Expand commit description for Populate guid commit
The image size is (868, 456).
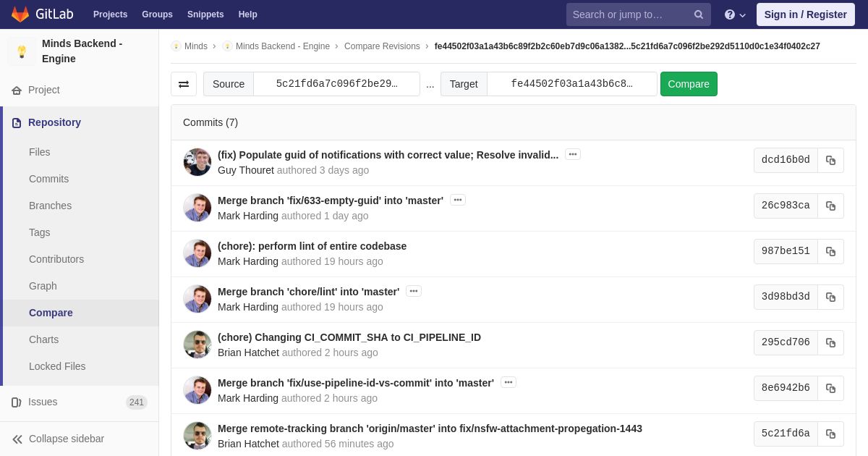click(573, 154)
